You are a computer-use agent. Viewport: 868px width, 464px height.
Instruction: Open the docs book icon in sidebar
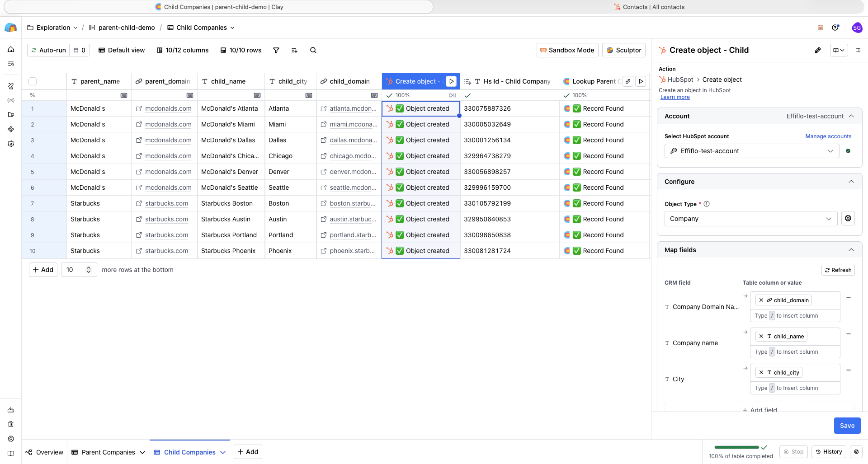tap(11, 453)
